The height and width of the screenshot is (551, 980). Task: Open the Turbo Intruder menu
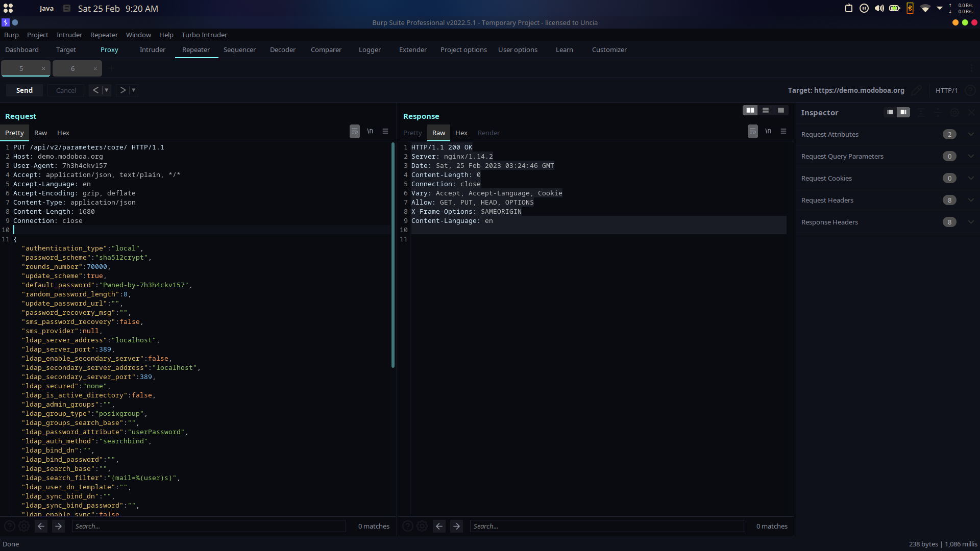coord(204,35)
